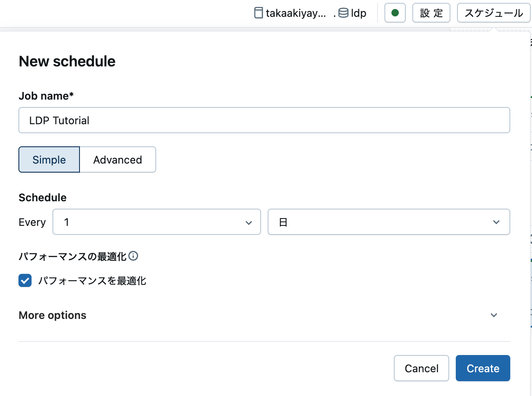Click the パフォーマンスを最適化 checkbox label
Image resolution: width=532 pixels, height=396 pixels.
click(x=92, y=281)
